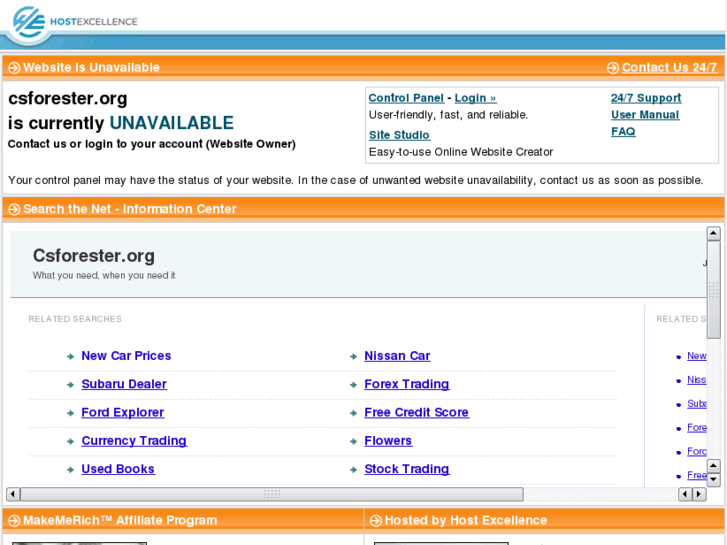Follow the Ford Explorer search link

point(122,412)
